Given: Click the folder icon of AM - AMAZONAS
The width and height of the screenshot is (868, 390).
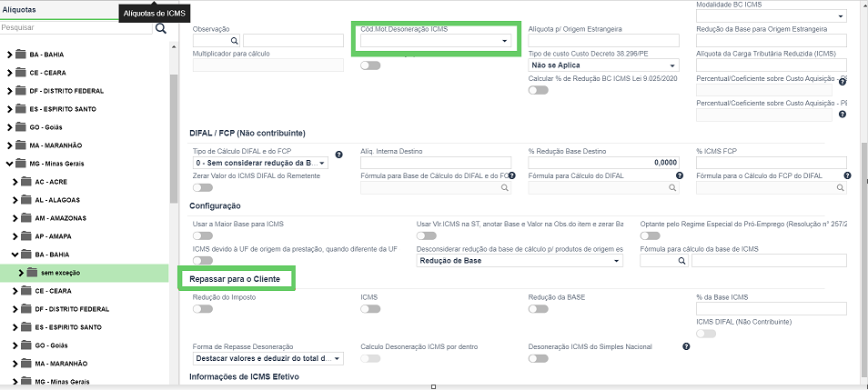Looking at the screenshot, I should (26, 218).
